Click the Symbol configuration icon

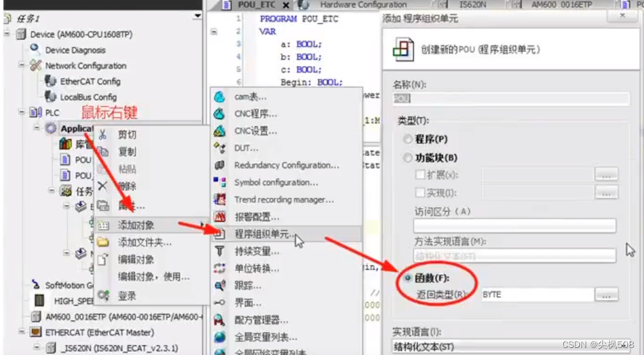[220, 182]
